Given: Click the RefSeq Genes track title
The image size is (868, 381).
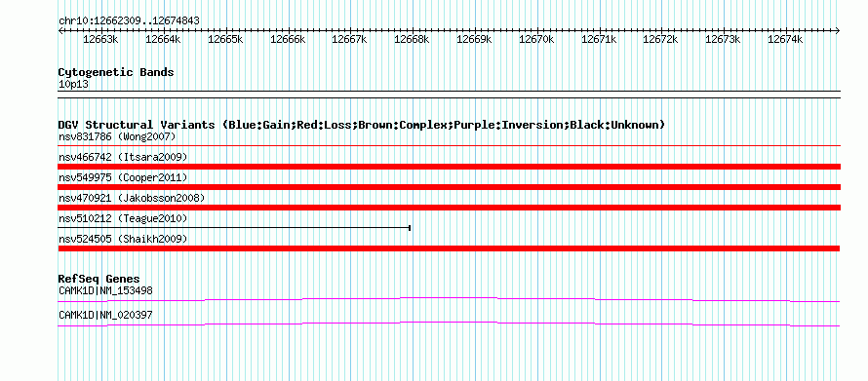Looking at the screenshot, I should point(99,279).
